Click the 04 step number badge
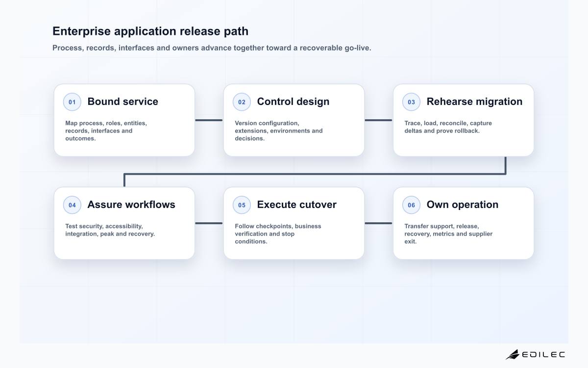The height and width of the screenshot is (368, 588). click(72, 205)
